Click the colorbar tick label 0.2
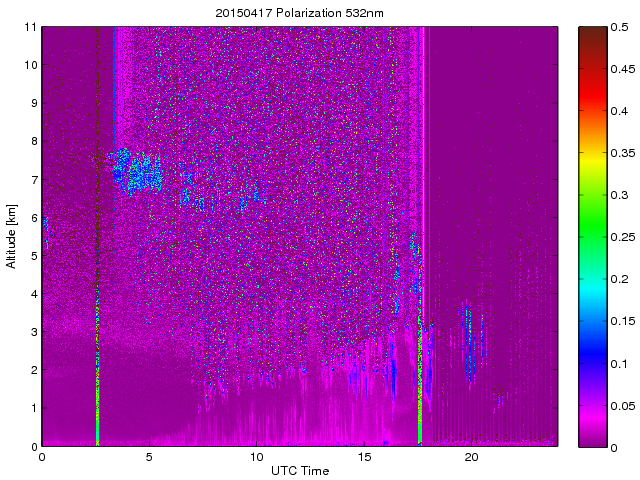Image resolution: width=640 pixels, height=480 pixels. coord(619,279)
